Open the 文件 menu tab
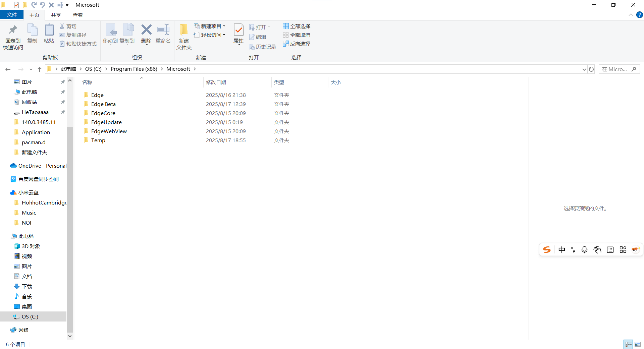644x349 pixels. pyautogui.click(x=12, y=15)
